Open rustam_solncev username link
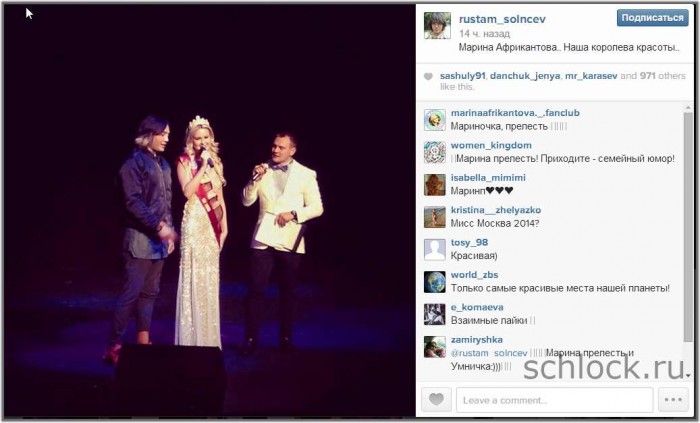The height and width of the screenshot is (423, 700). 502,19
